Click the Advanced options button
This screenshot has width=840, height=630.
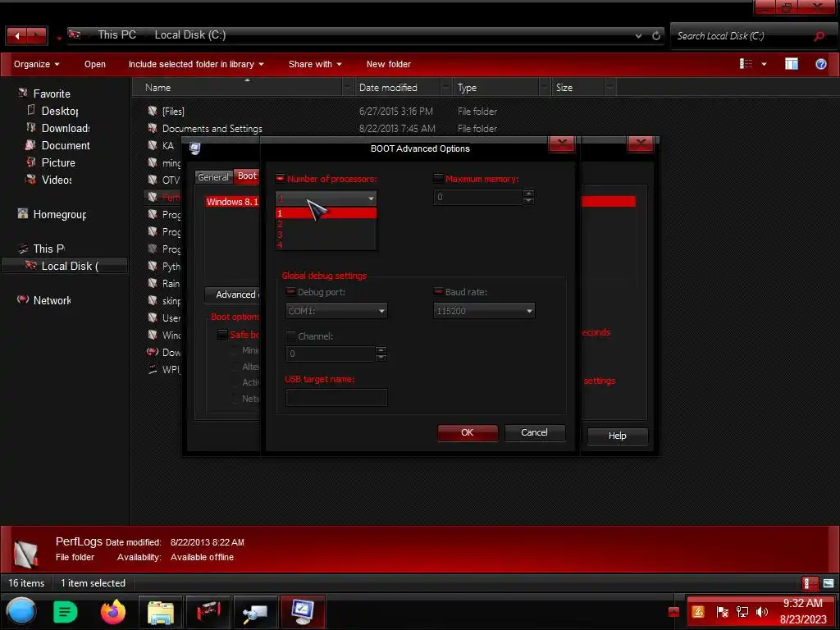click(x=232, y=294)
